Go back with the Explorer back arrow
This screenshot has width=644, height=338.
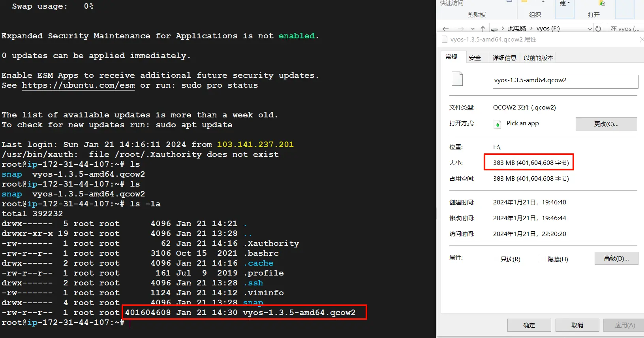(446, 28)
